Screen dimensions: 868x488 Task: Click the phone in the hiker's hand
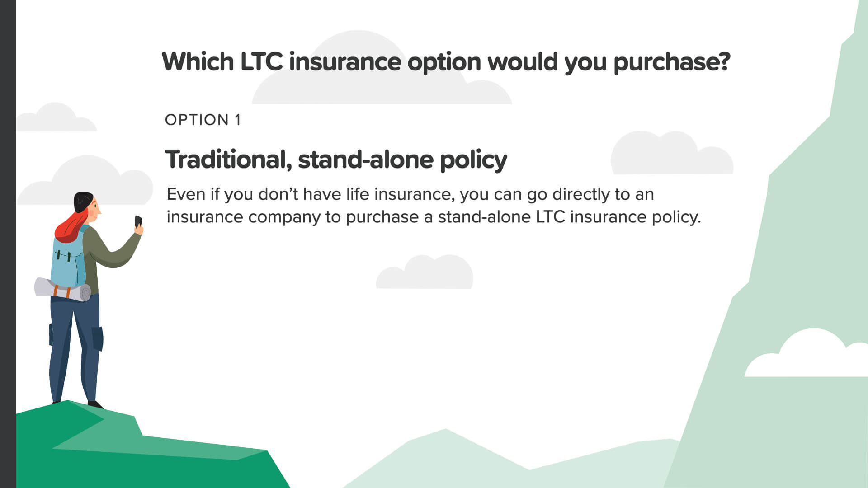click(x=138, y=221)
